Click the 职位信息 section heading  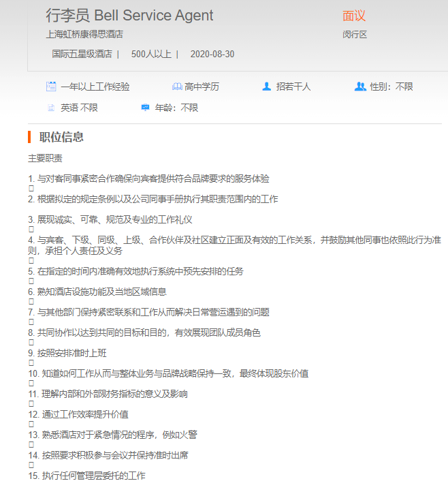[x=61, y=137]
